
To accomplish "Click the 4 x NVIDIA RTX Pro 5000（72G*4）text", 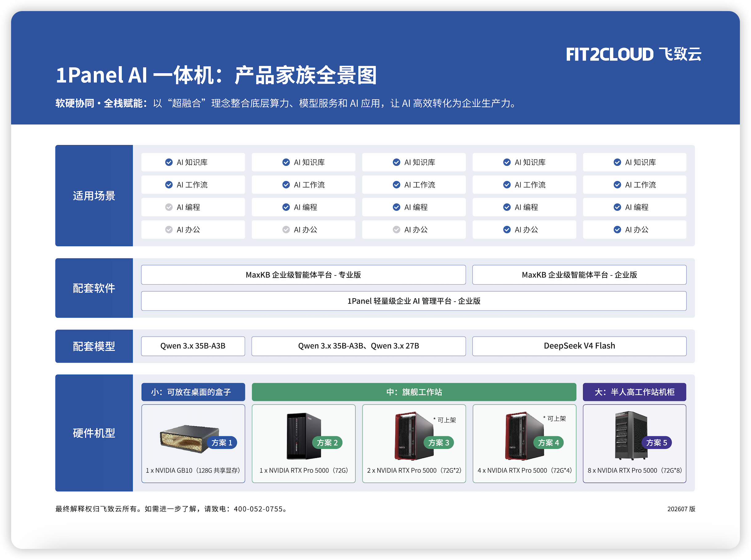I will click(x=525, y=470).
